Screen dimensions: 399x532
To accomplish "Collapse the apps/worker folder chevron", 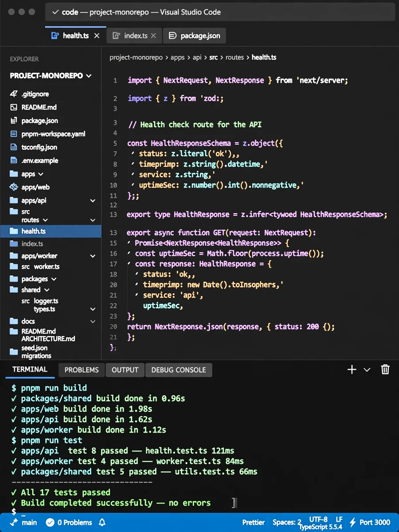I will (93, 256).
